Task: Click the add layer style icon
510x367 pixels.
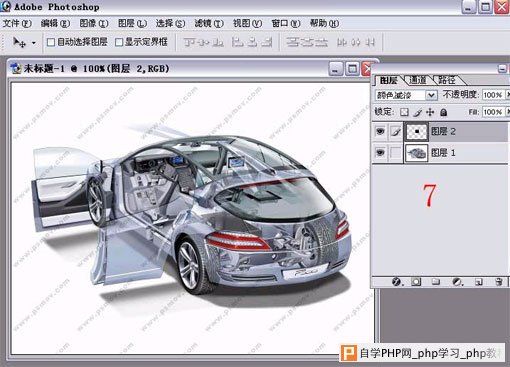Action: click(x=396, y=282)
